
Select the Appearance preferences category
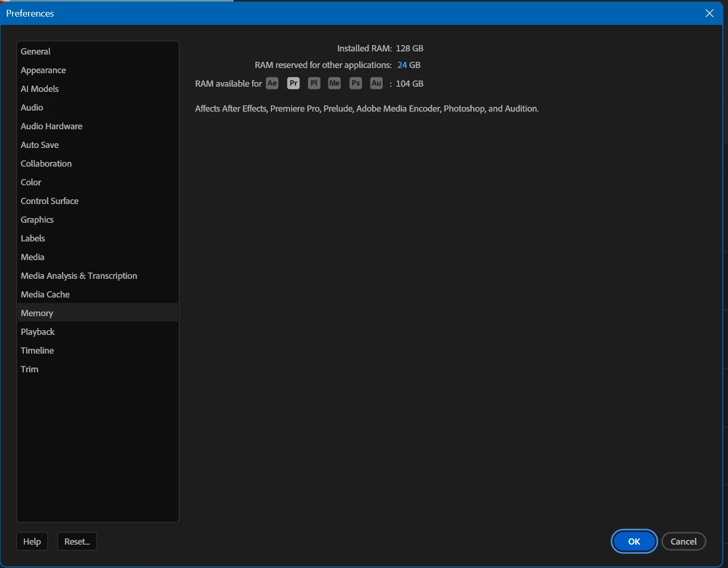pyautogui.click(x=98, y=70)
